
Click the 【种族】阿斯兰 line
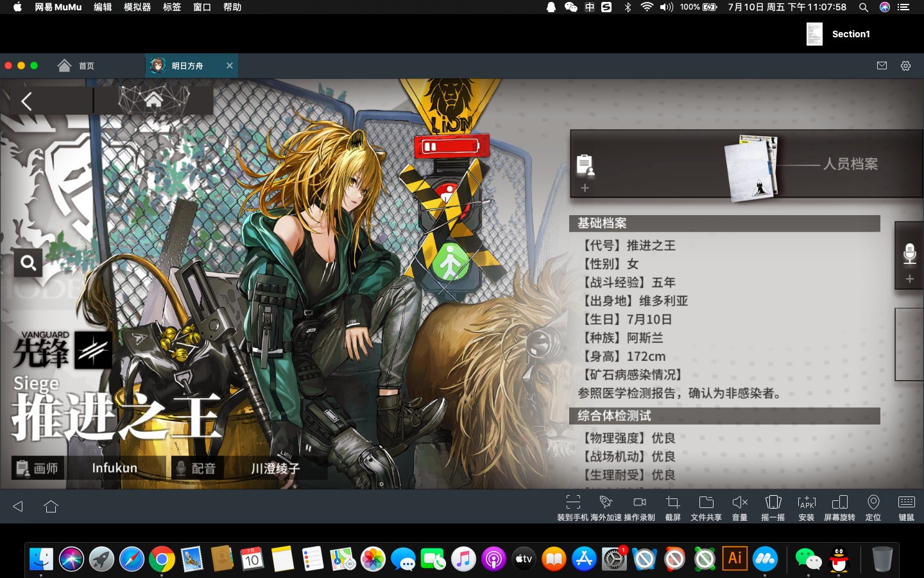(620, 338)
